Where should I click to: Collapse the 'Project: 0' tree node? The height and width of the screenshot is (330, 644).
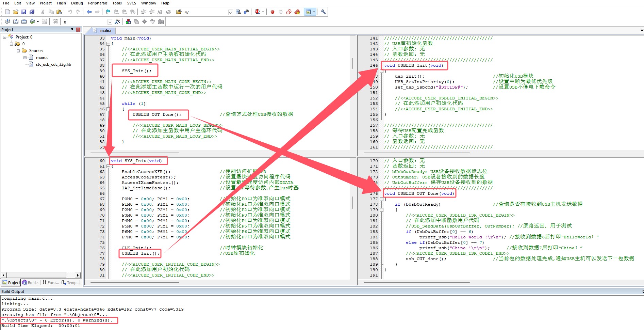pos(4,37)
